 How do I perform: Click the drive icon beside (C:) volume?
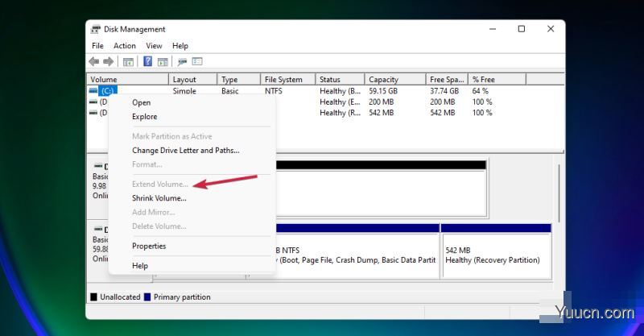point(93,90)
